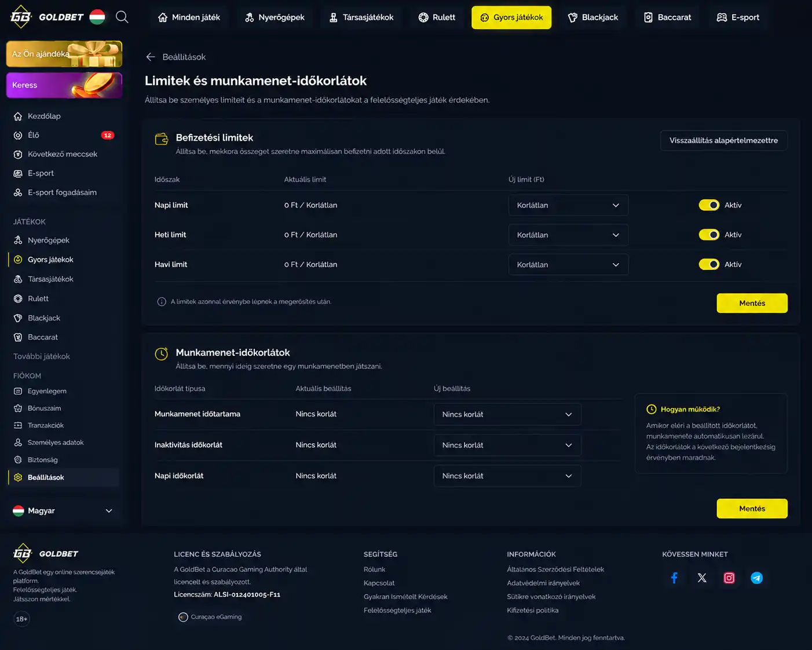The height and width of the screenshot is (650, 812).
Task: Select Gyors játékok in sidebar
Action: [64, 260]
